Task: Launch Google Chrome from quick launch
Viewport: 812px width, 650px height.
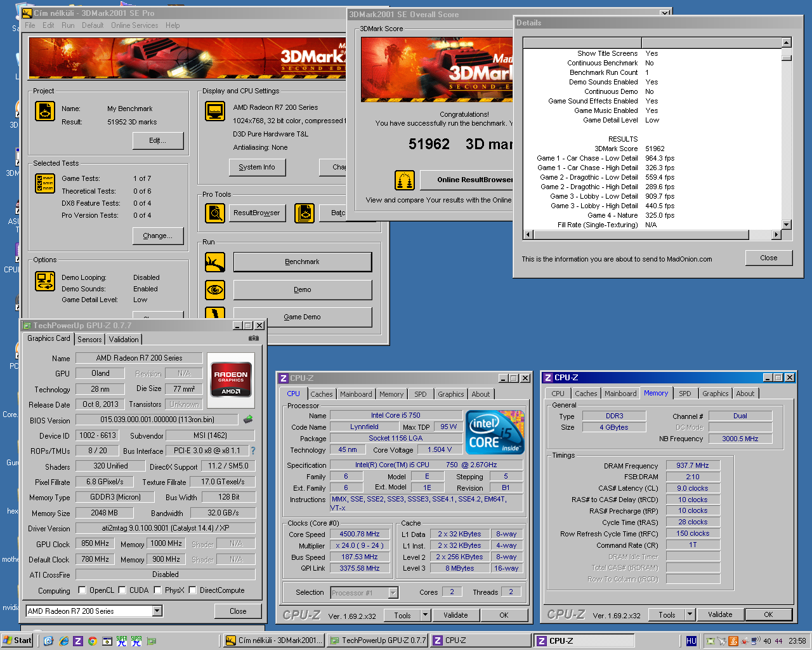Action: [x=93, y=641]
